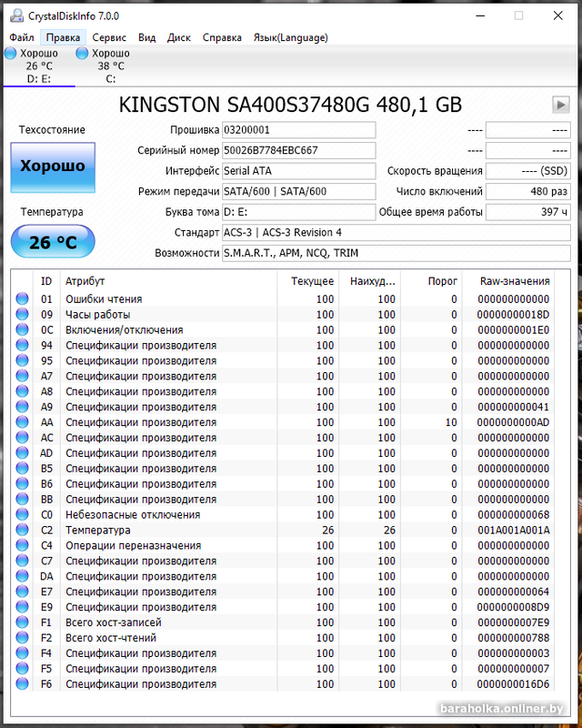Click the Скорость вращения value (SSD)
The width and height of the screenshot is (582, 728).
[x=528, y=171]
